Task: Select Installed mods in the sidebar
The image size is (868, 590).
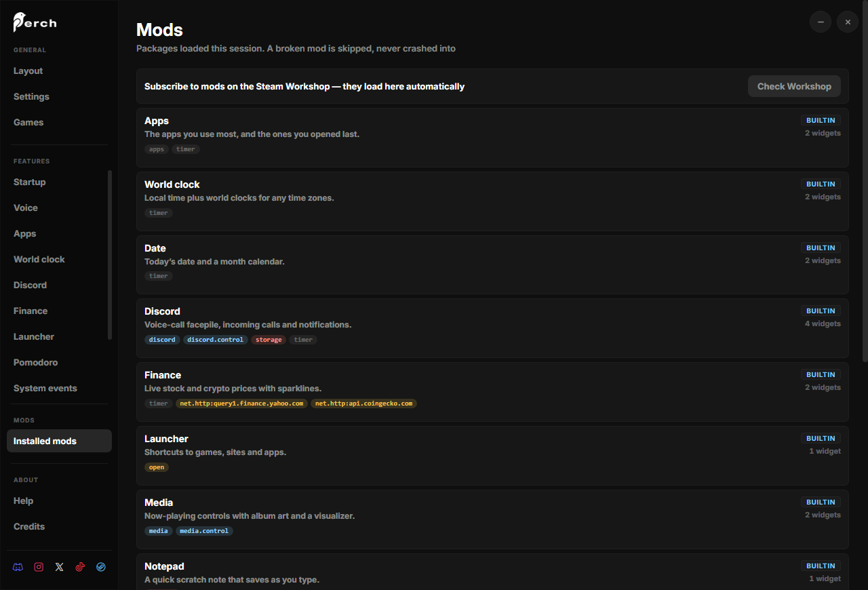Action: click(59, 441)
